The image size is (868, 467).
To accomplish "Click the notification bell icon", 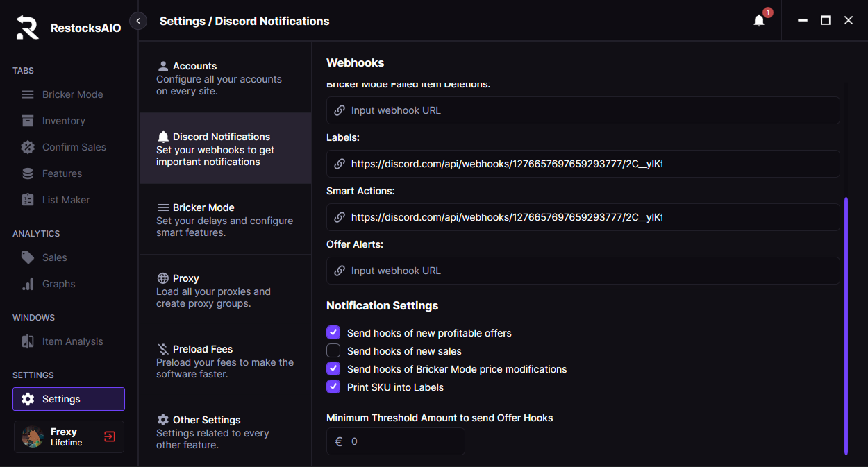I will 759,21.
